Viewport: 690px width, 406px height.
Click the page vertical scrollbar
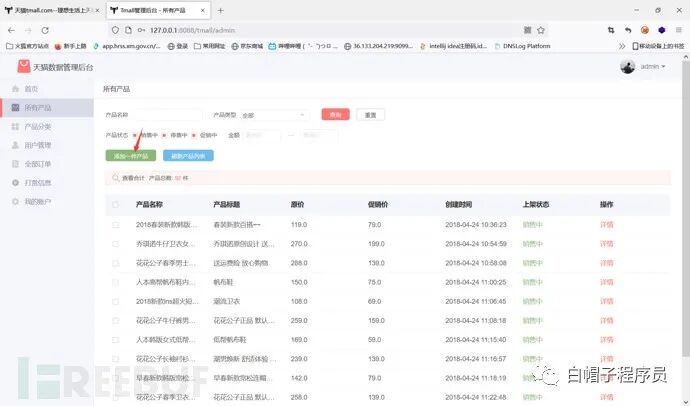tap(686, 209)
